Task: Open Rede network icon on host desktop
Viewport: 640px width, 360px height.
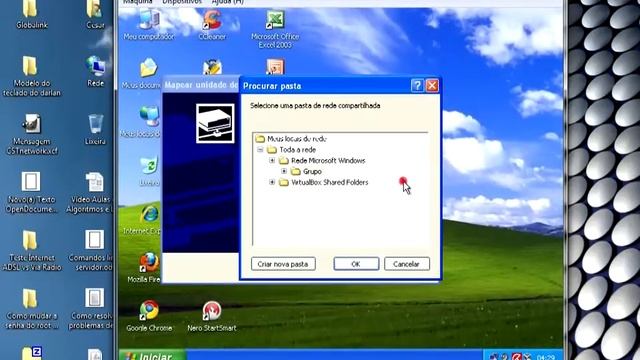Action: click(x=95, y=71)
